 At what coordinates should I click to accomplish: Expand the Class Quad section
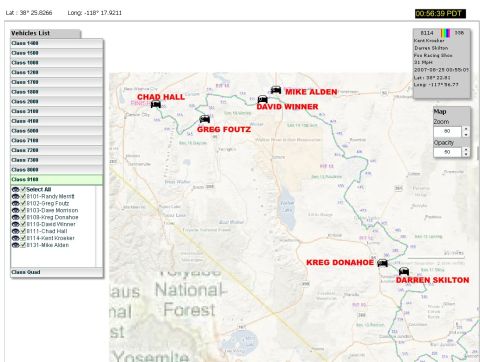point(57,272)
